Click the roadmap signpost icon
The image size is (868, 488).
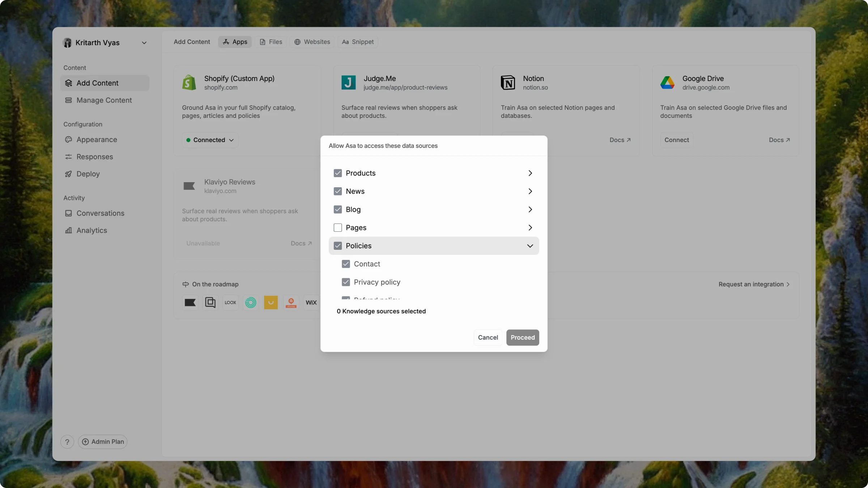tap(186, 284)
